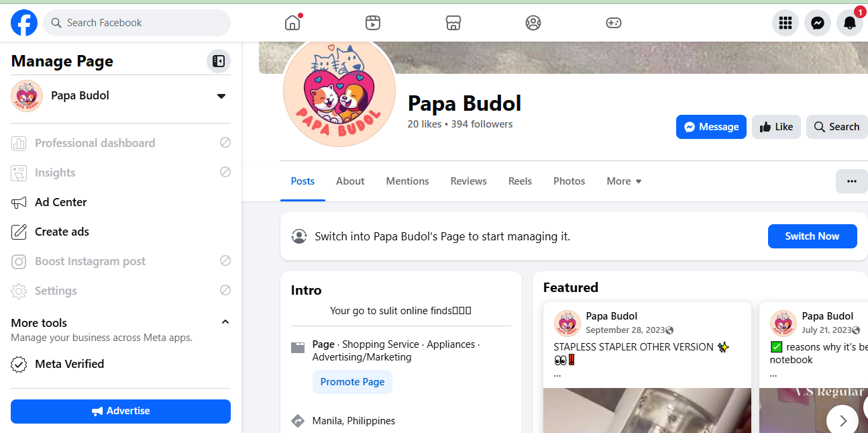Viewport: 868px width, 433px height.
Task: Like the Papa Budol page
Action: coord(776,127)
